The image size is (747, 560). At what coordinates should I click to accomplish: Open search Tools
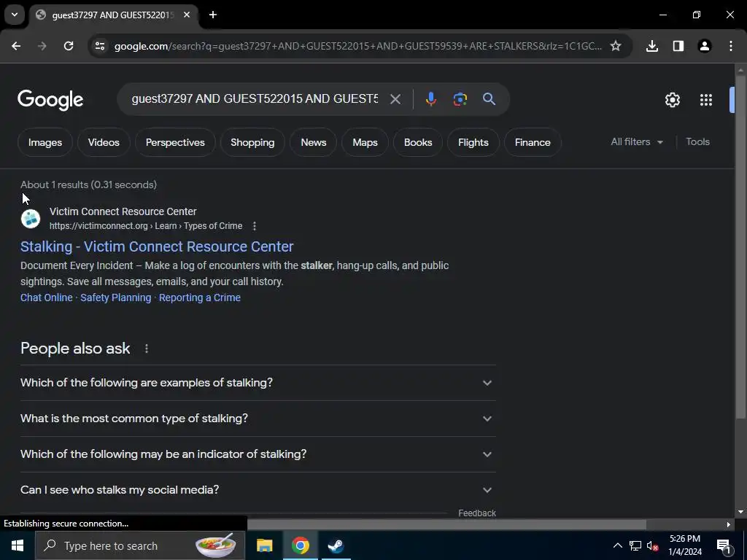[x=697, y=142]
